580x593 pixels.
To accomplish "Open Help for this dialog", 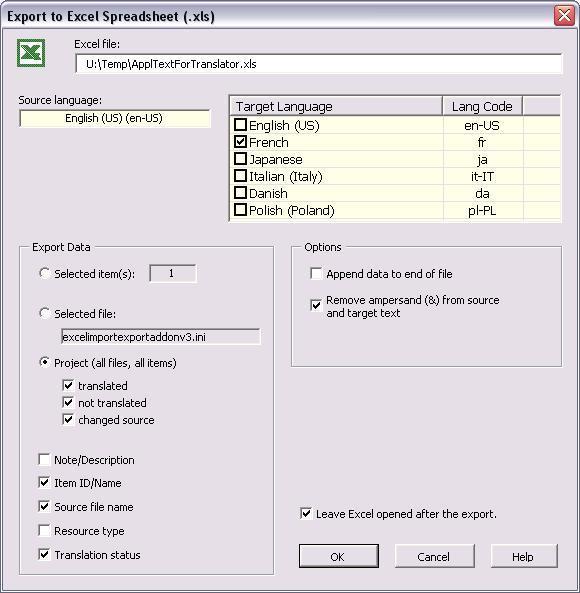I will 524,556.
